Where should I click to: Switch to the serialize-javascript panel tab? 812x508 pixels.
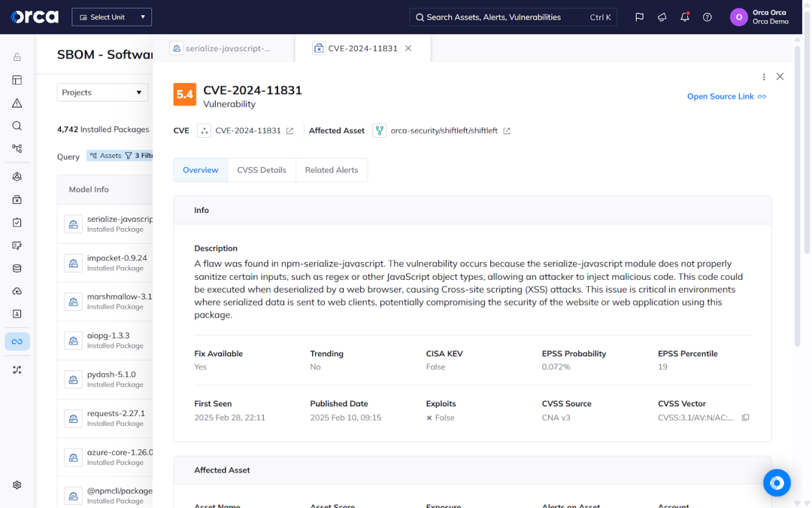point(224,48)
